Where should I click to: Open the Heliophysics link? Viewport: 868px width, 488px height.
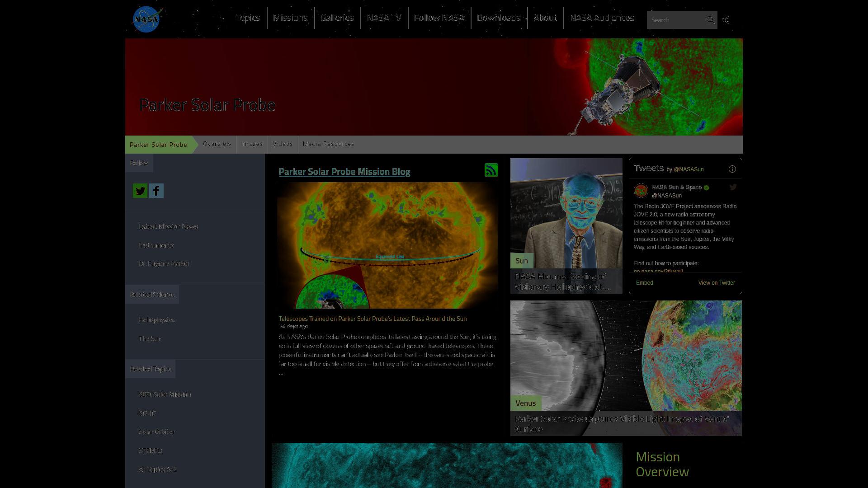click(157, 320)
